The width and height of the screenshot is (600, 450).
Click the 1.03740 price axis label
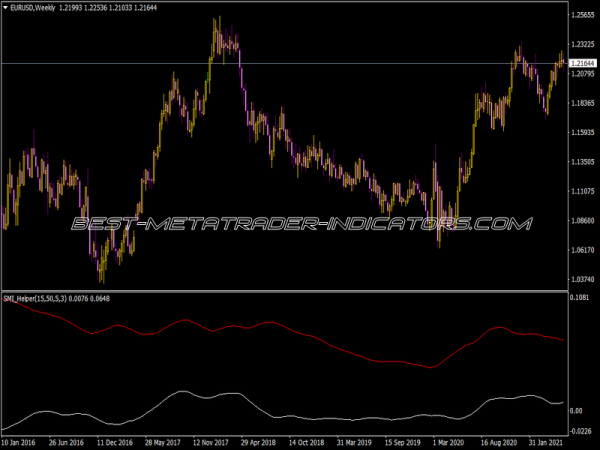click(x=582, y=279)
